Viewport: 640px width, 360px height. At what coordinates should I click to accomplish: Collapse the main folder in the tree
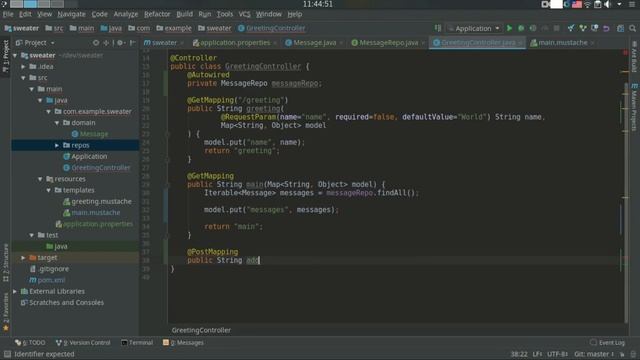(32, 89)
